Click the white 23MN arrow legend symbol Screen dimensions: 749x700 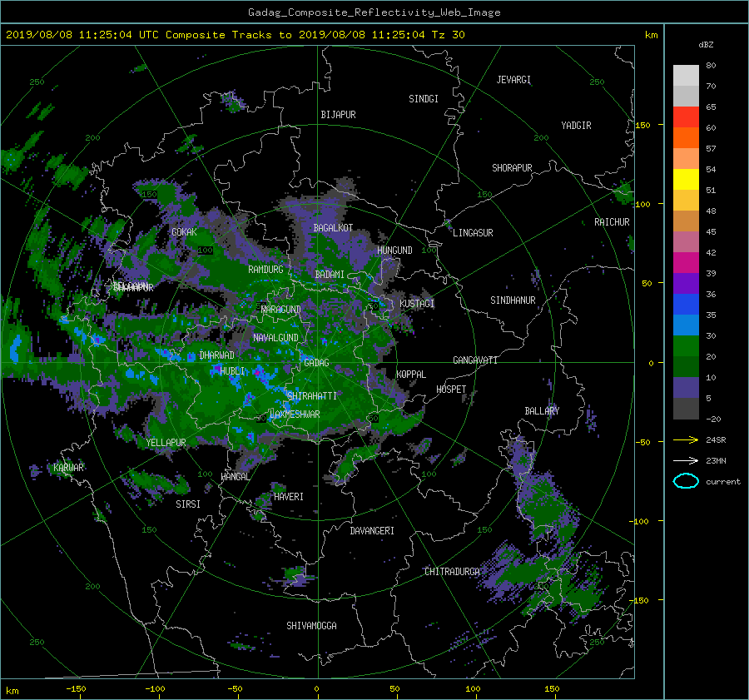coord(686,460)
